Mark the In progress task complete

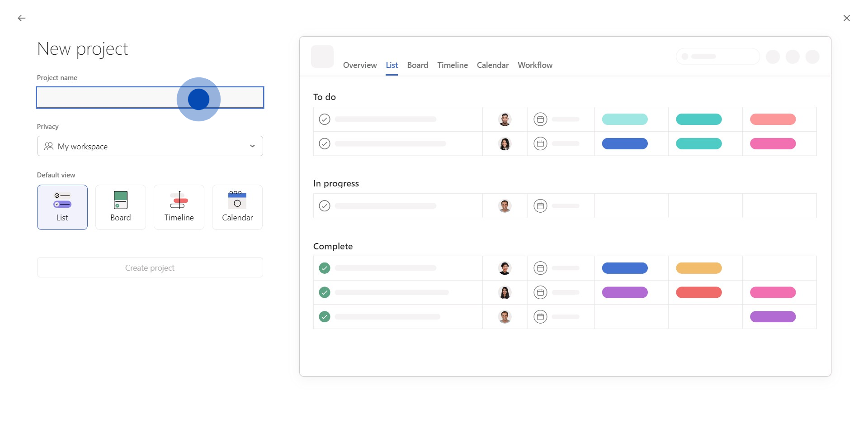click(325, 206)
